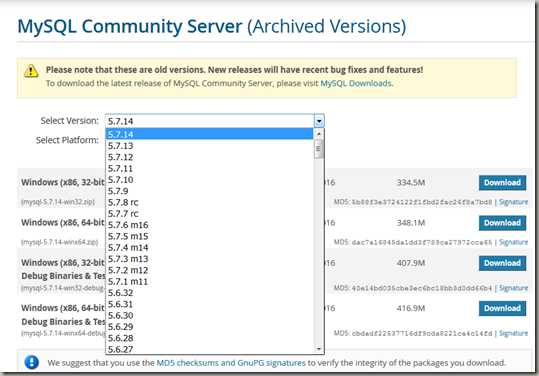The image size is (539, 376).
Task: Click the 334.5M file size
Action: pyautogui.click(x=411, y=183)
